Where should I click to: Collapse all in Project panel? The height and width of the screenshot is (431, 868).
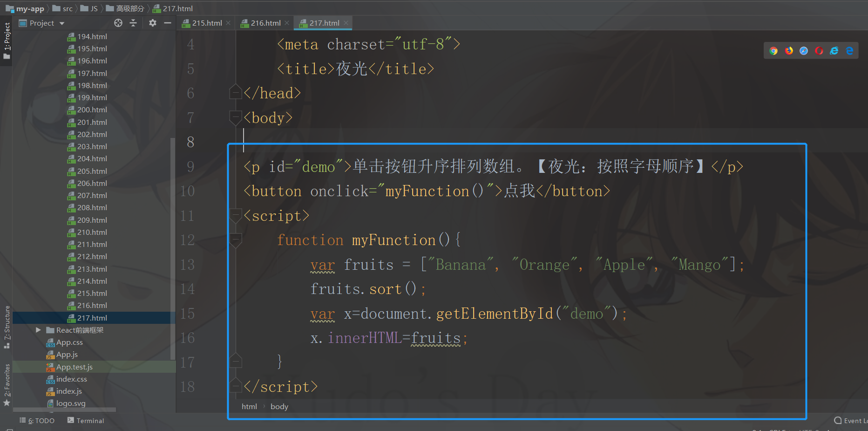point(133,23)
